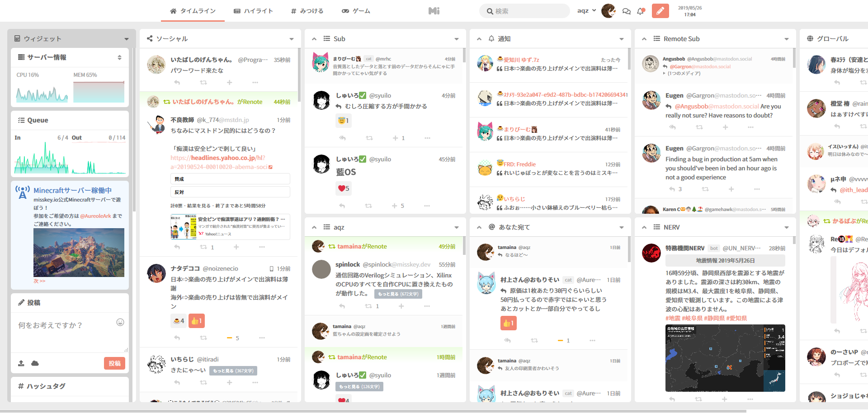Screen dimensions: 868x413
Task: Vote 反対 in the poll
Action: point(230,192)
